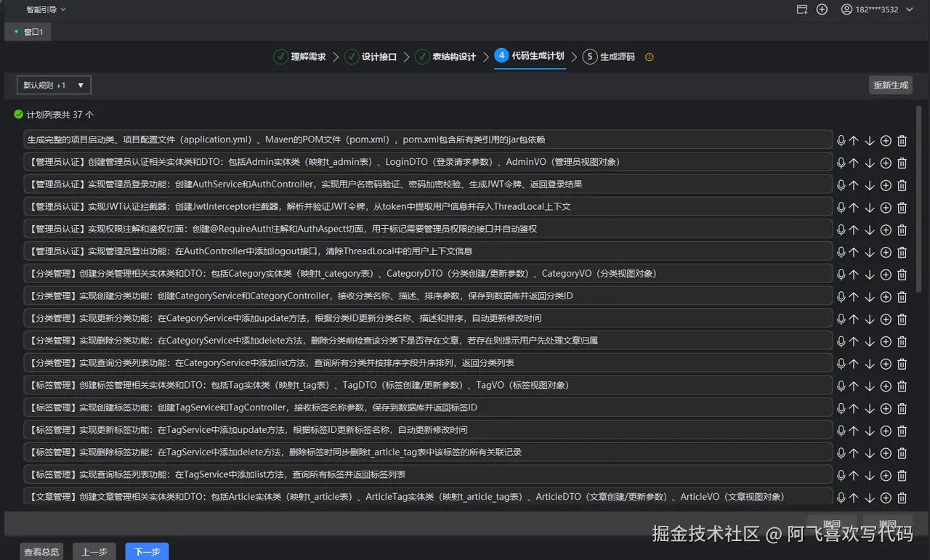
Task: Delete the 标签管理 delete-tag plan row
Action: point(902,452)
